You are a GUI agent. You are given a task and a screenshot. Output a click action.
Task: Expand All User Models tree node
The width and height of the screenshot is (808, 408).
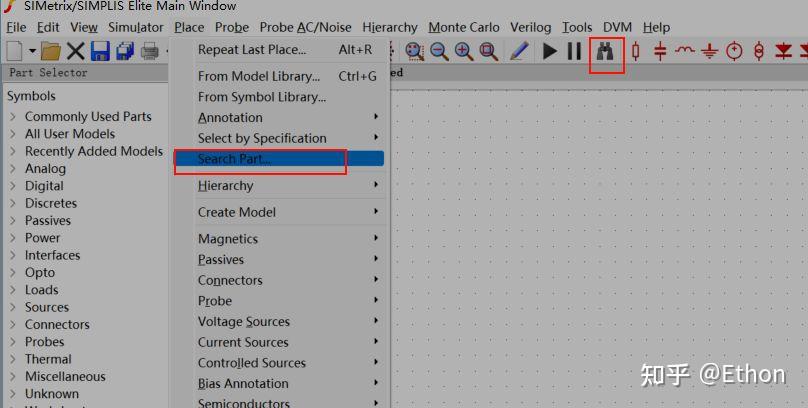click(x=13, y=134)
